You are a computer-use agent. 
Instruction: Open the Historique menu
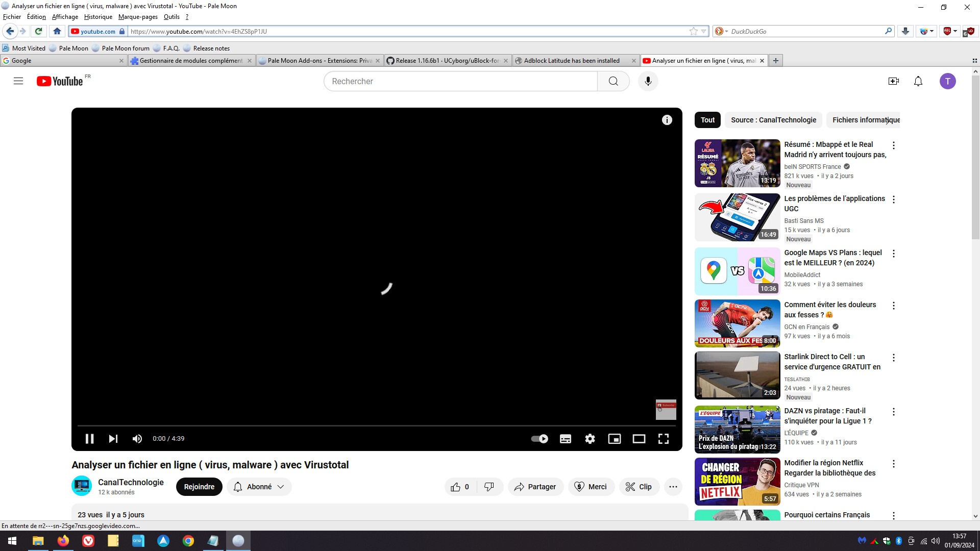click(98, 17)
